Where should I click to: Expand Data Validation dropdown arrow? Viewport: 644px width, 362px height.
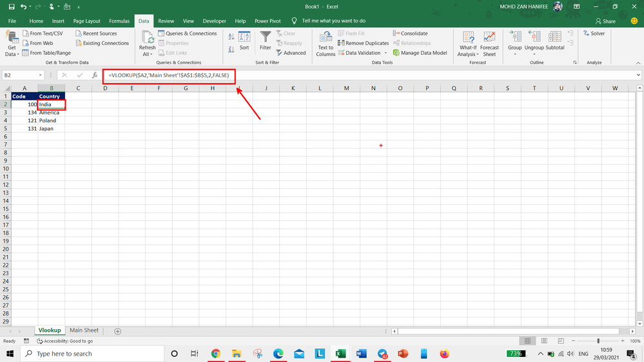tap(385, 53)
